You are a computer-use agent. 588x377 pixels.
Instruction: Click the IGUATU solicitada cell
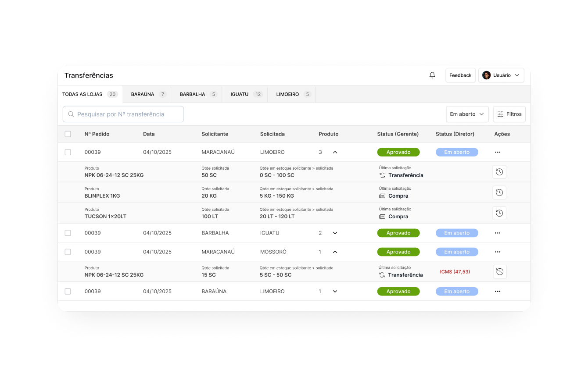[270, 233]
